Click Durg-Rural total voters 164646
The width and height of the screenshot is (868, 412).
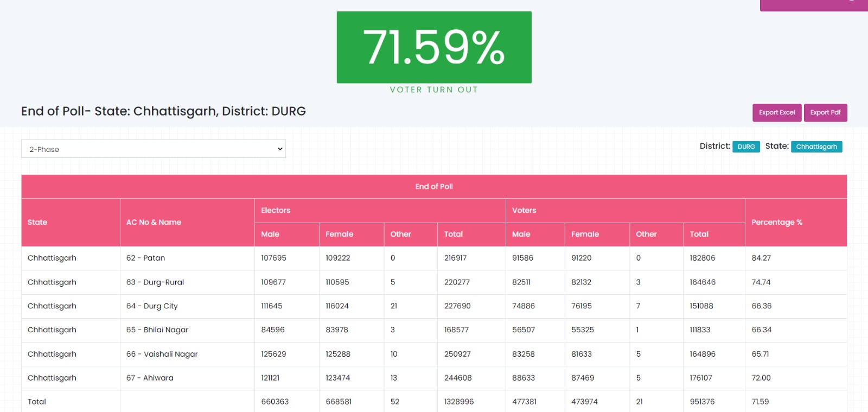click(x=703, y=282)
